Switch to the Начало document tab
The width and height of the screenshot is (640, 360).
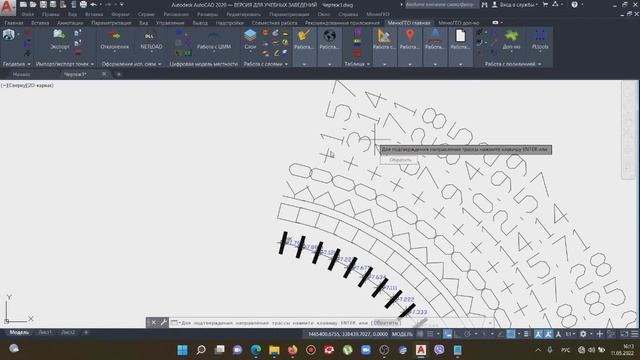point(21,74)
